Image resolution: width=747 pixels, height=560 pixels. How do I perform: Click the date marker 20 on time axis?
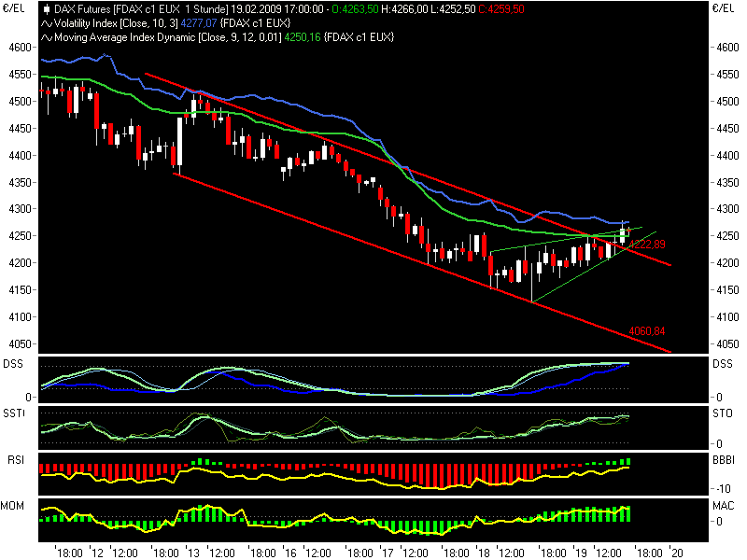pyautogui.click(x=678, y=553)
